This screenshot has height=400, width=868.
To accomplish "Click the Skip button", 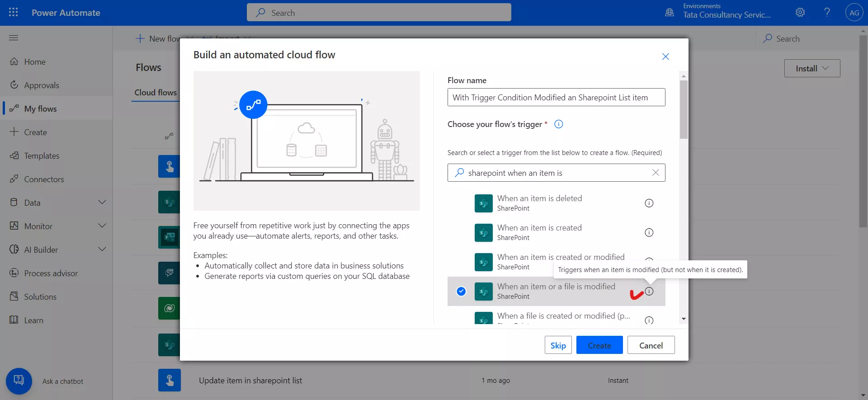I will (558, 345).
